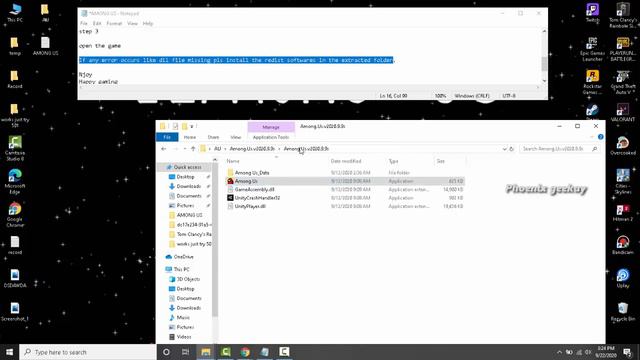Open Share tab in Explorer ribbon

213,137
